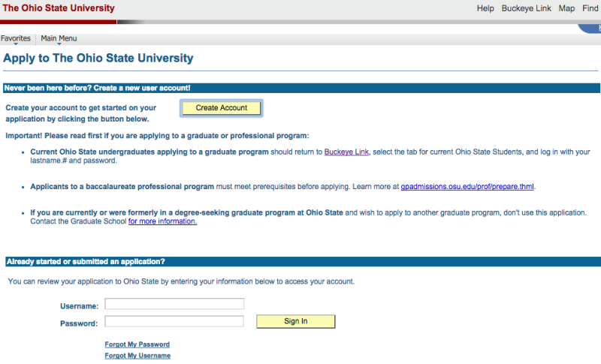Open the Favorites dropdown menu
Screen dimensions: 601x364
pyautogui.click(x=15, y=39)
